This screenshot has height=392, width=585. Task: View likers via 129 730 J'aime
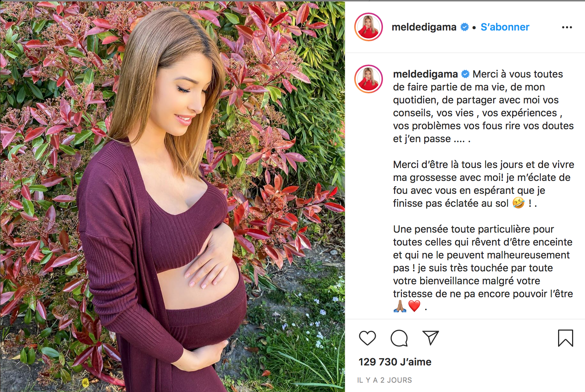tap(395, 362)
